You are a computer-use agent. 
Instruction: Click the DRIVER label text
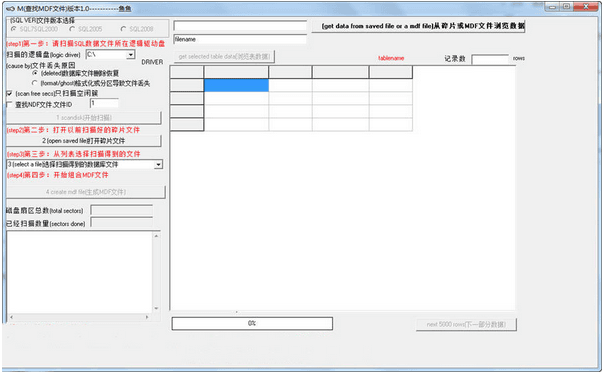click(152, 62)
